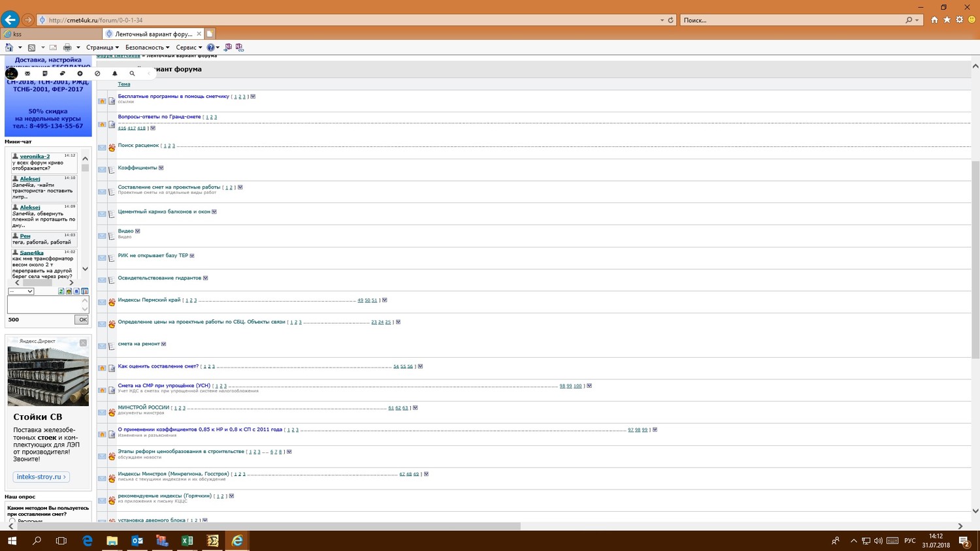Image resolution: width=980 pixels, height=551 pixels.
Task: Open topic 'Поиск расценок'
Action: 139,146
